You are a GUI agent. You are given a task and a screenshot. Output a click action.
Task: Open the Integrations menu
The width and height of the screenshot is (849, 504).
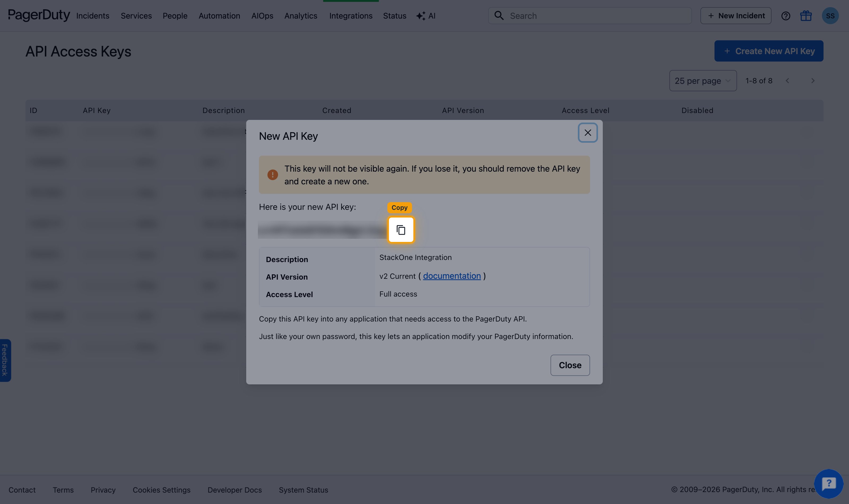[x=351, y=16]
